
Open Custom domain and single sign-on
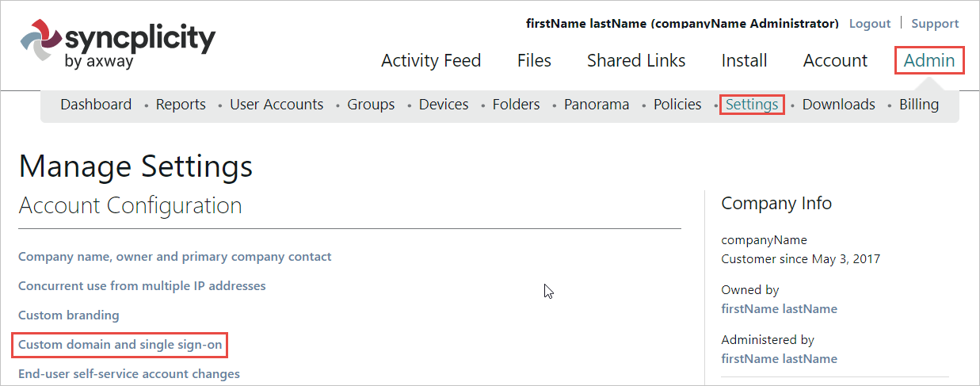pos(121,345)
